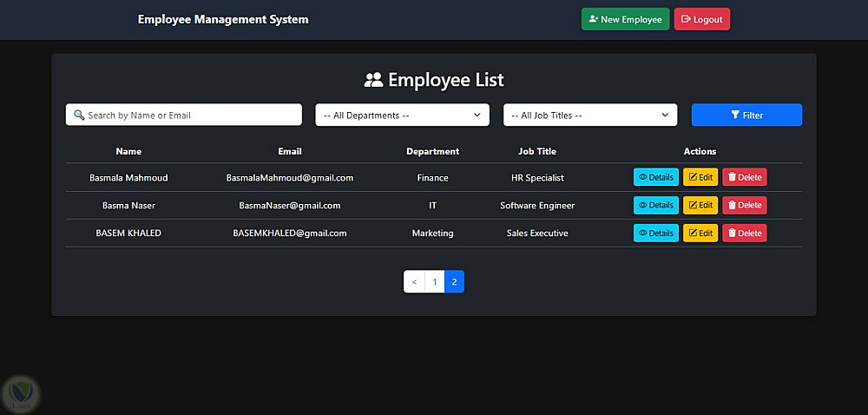Viewport: 868px width, 415px height.
Task: Delete Basmala Mahmoud's record
Action: (x=745, y=177)
